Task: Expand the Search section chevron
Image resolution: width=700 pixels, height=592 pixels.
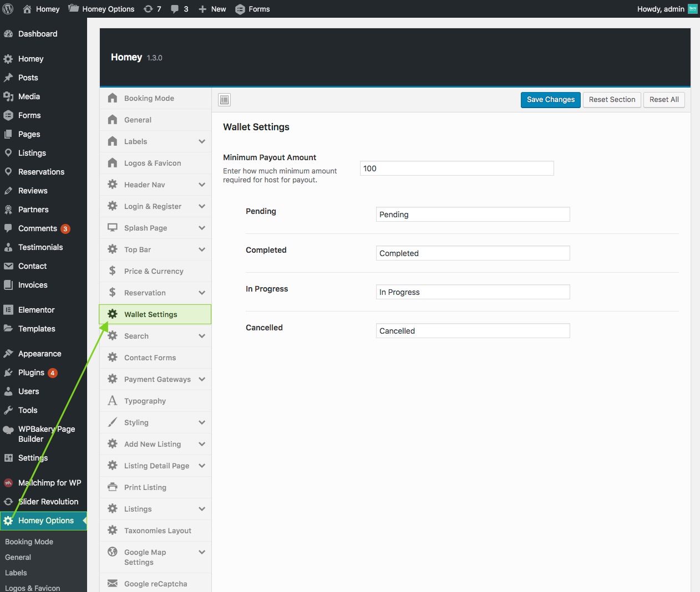Action: (202, 336)
